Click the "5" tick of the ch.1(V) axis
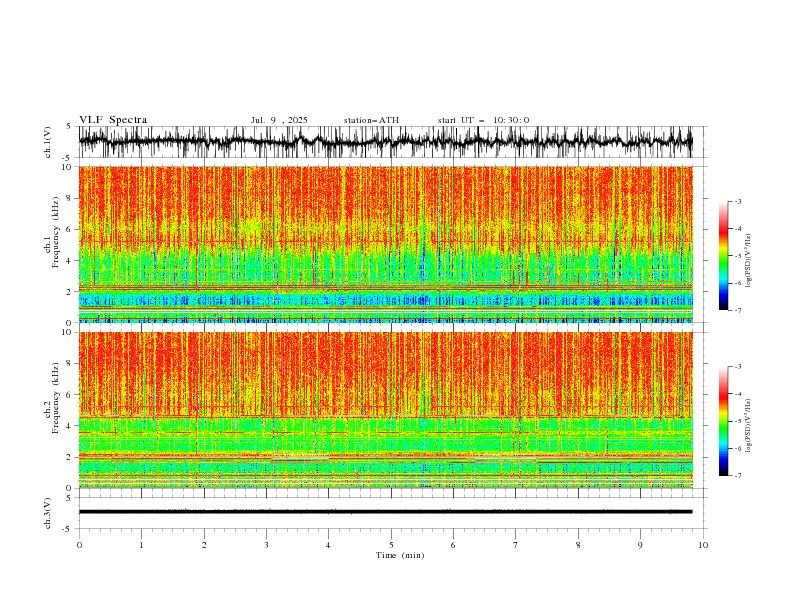This screenshot has height=612, width=792. [x=69, y=127]
